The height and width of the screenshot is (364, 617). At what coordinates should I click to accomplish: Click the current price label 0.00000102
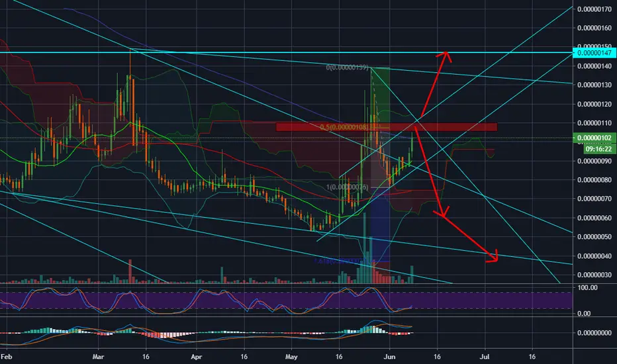594,138
